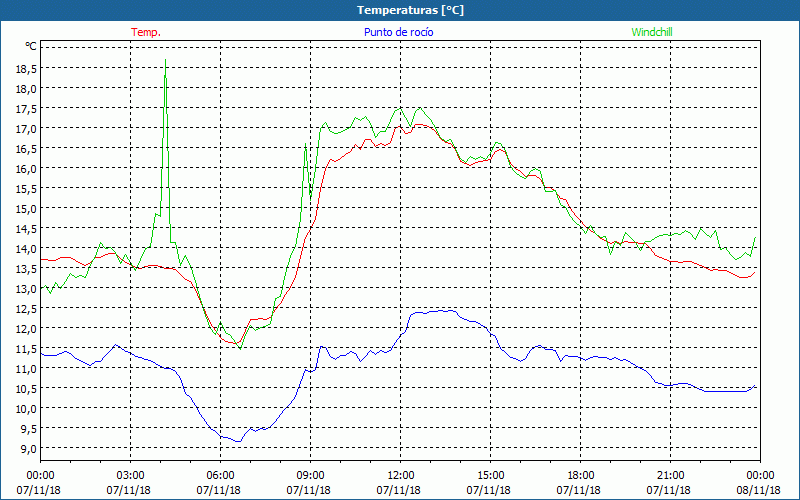
Task: Click the 12,0 y-axis value
Action: coord(26,329)
